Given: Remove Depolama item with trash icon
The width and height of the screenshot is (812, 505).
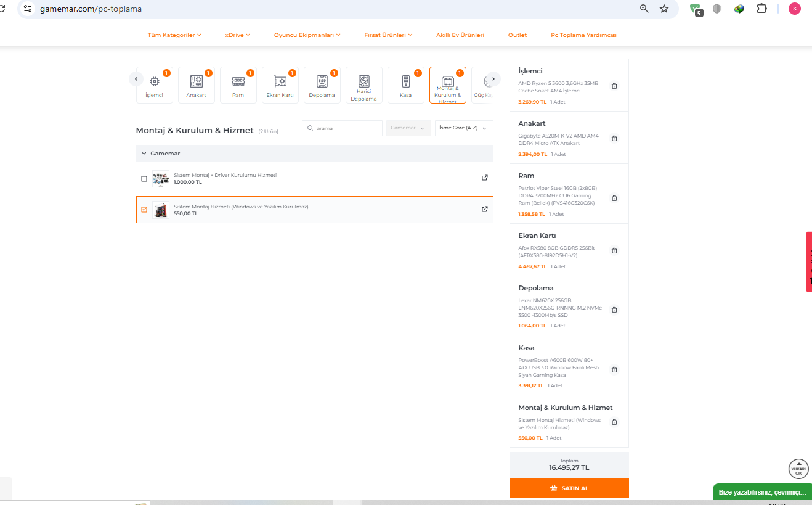Looking at the screenshot, I should click(614, 310).
